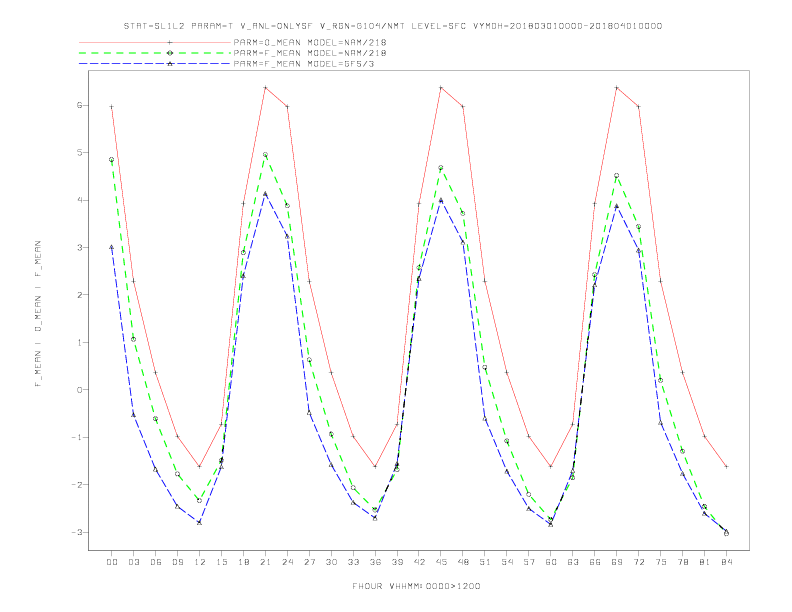Image resolution: width=792 pixels, height=612 pixels.
Task: Click x-axis tick label 45
Action: click(x=441, y=562)
